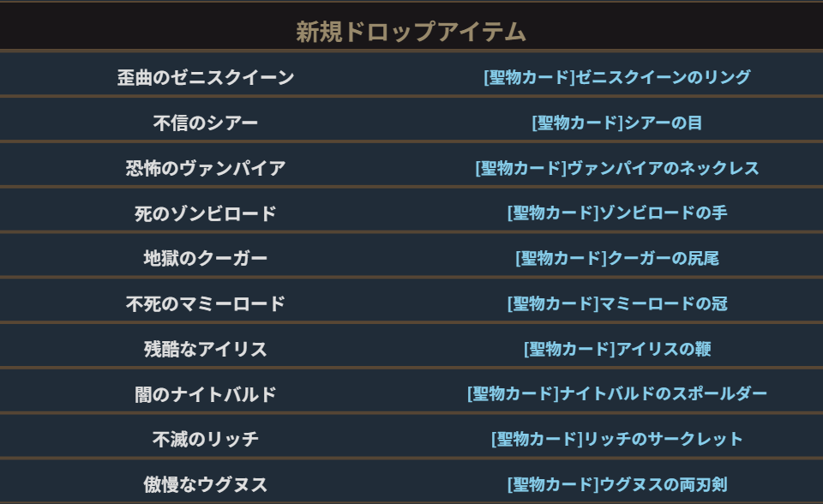Open the シアーの目 relic card link
This screenshot has height=504, width=823.
[616, 123]
